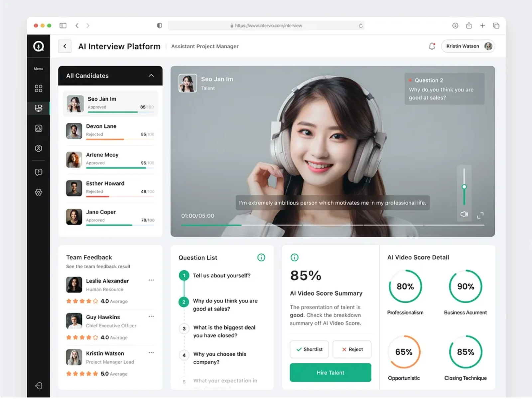
Task: Open Guy Hawkins' three-dot menu
Action: (152, 316)
